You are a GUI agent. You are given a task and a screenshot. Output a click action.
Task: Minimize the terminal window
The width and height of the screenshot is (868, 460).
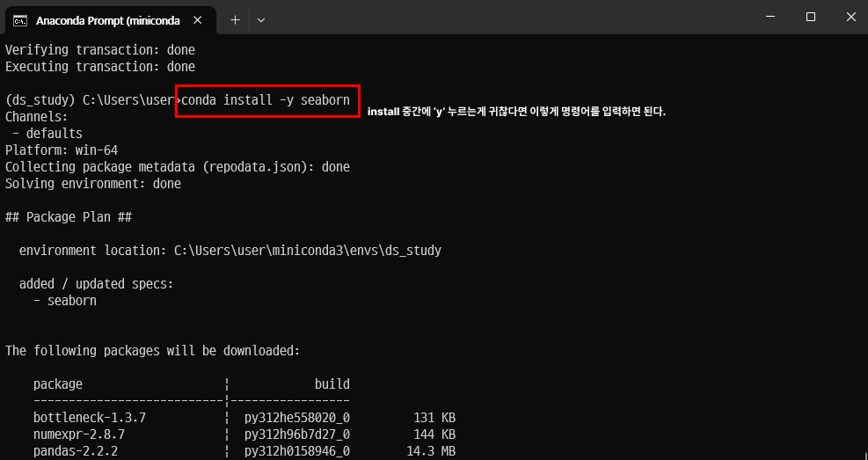tap(770, 18)
